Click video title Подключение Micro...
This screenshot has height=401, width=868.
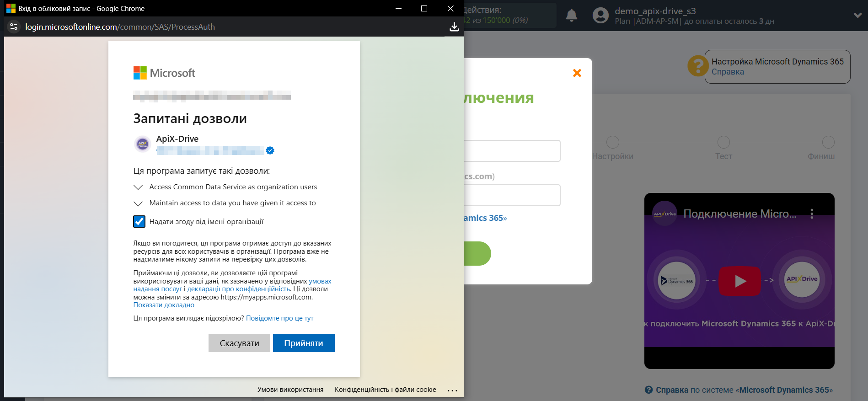pos(740,214)
